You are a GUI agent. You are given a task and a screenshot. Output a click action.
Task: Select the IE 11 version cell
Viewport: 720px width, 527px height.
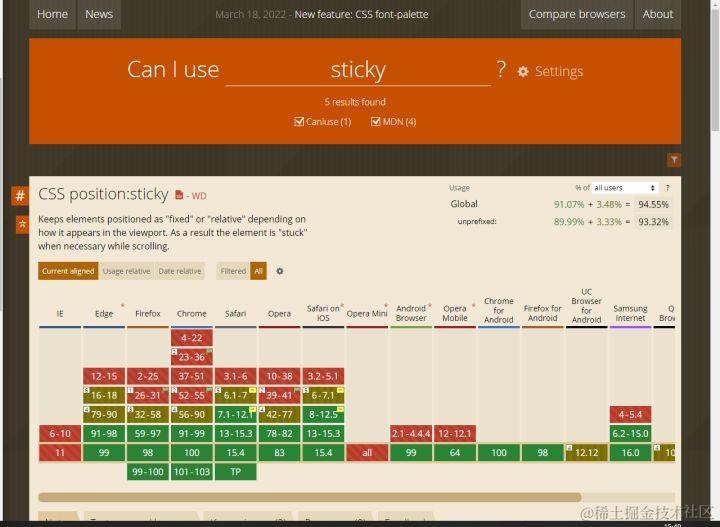click(60, 453)
